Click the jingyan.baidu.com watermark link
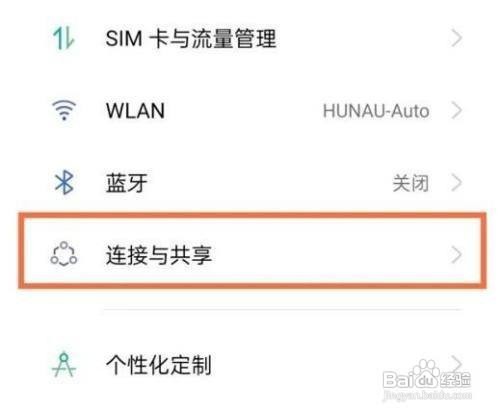The image size is (500, 413). (x=428, y=395)
